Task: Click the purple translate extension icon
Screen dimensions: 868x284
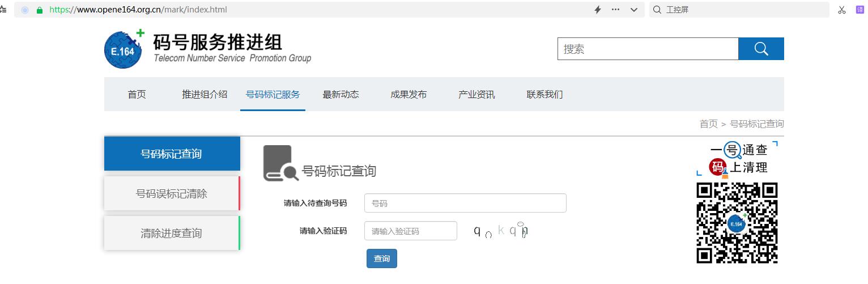Action: (x=860, y=10)
